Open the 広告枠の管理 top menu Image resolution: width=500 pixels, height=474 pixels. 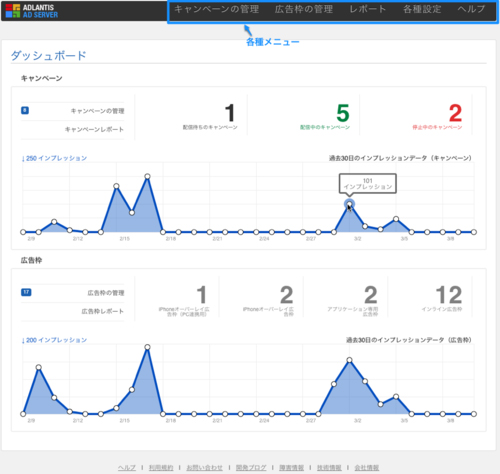coord(304,9)
